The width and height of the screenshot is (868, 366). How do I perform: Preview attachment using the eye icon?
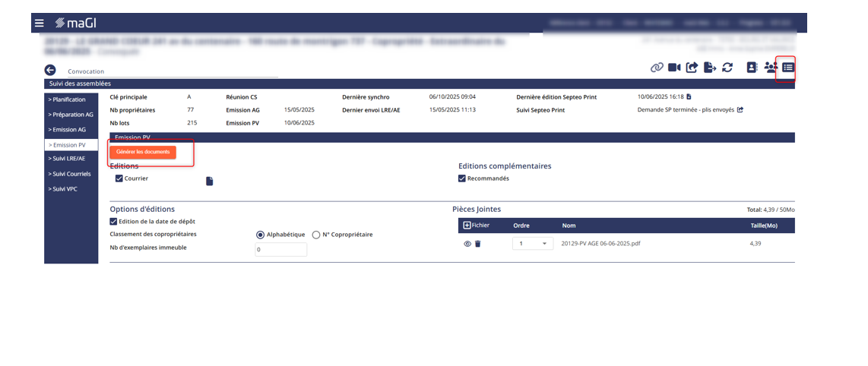467,244
